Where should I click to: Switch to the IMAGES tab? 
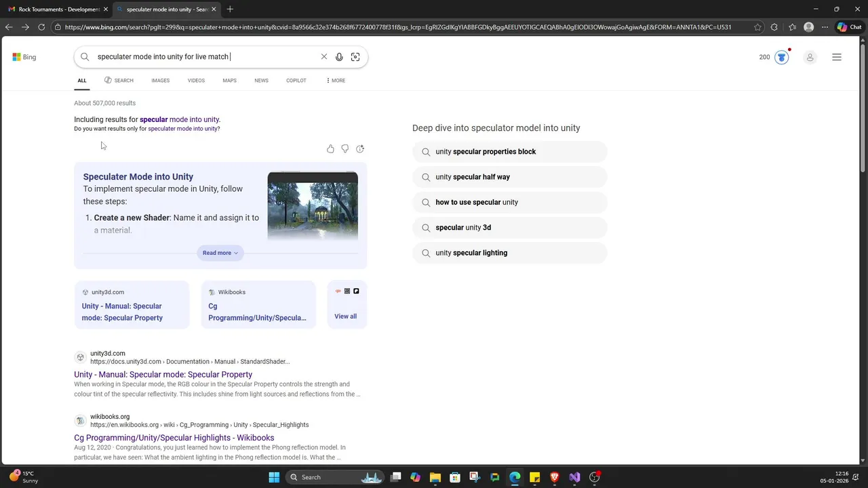[161, 81]
